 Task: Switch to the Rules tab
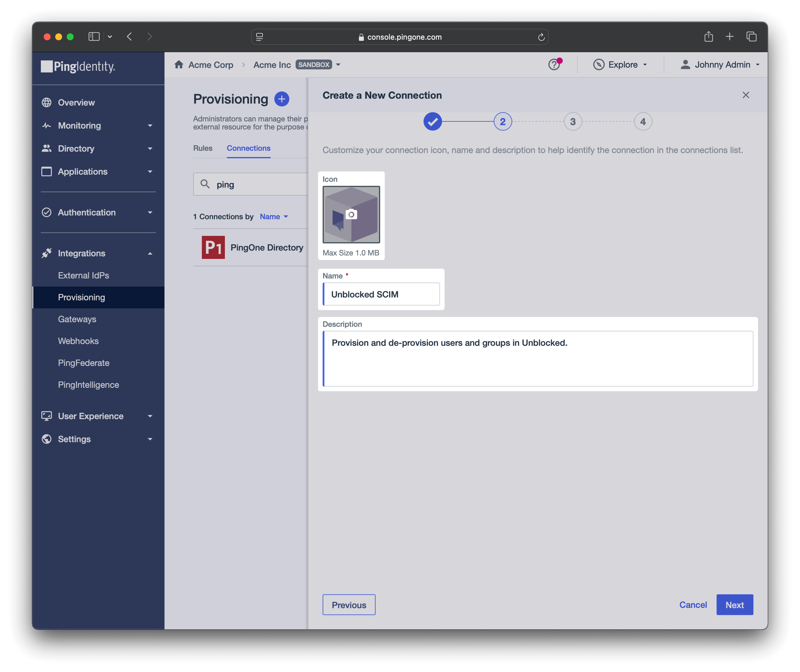coord(203,148)
